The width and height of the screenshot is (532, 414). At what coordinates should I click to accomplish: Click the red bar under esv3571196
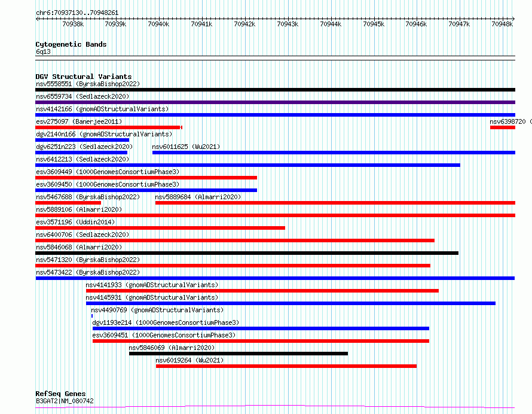160,228
